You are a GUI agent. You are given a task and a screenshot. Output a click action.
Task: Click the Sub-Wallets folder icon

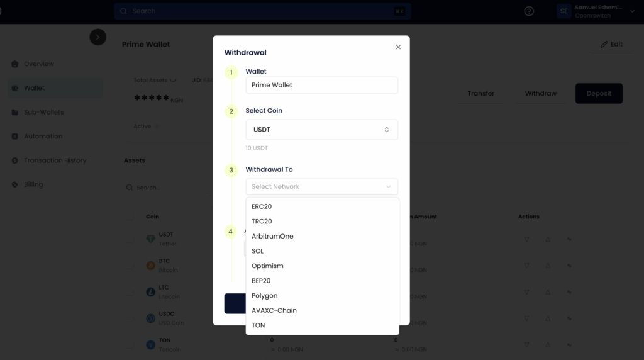pyautogui.click(x=15, y=113)
